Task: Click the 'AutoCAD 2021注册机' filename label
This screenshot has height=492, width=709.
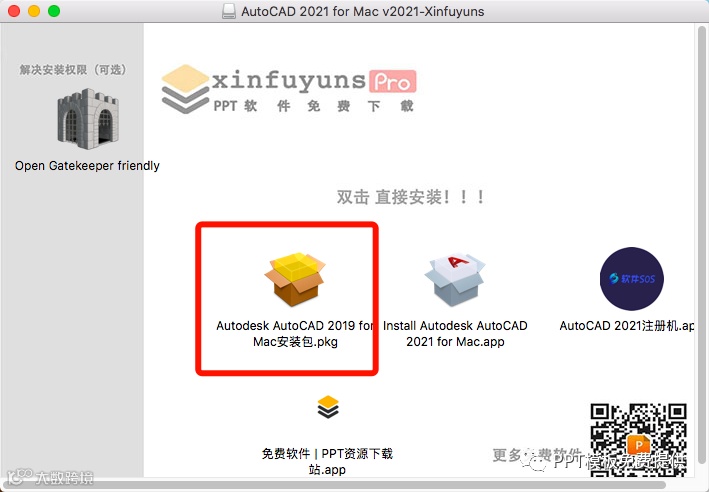Action: 627,326
